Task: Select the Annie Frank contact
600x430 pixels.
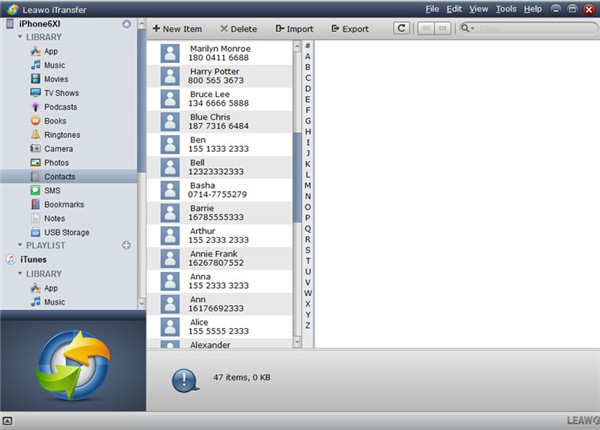Action: pyautogui.click(x=220, y=258)
